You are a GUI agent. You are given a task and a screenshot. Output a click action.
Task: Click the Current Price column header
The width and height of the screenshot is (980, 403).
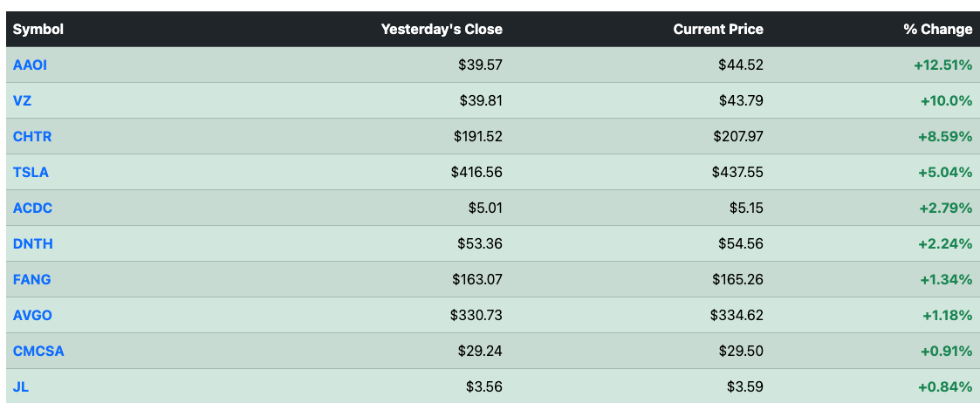(x=718, y=30)
